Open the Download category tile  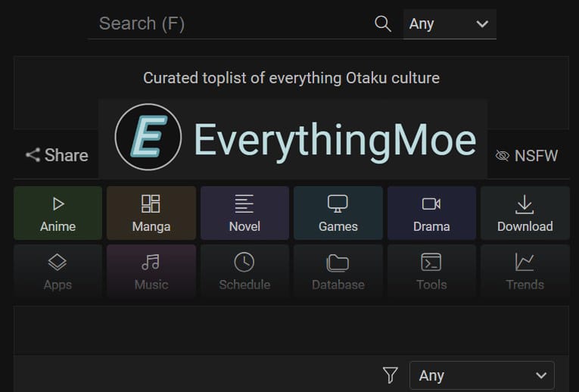[x=525, y=213]
